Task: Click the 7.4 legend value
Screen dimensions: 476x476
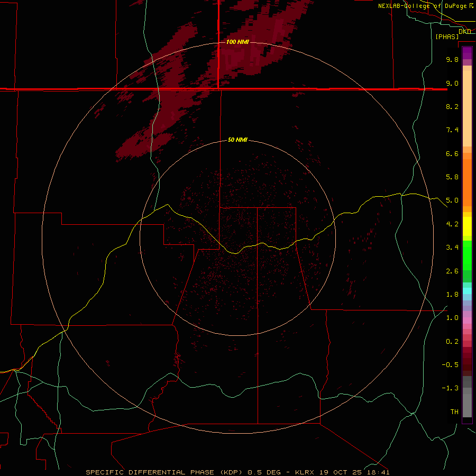Action: pos(452,130)
